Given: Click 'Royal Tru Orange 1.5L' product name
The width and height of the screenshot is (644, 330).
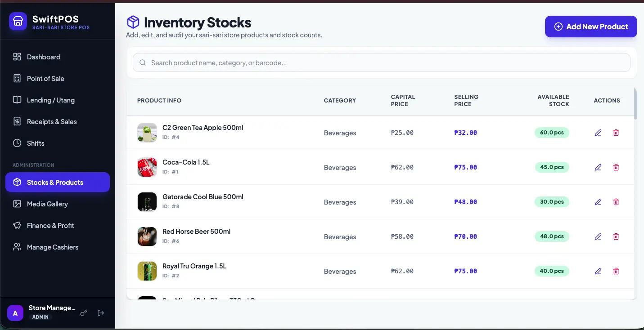Looking at the screenshot, I should (x=194, y=266).
